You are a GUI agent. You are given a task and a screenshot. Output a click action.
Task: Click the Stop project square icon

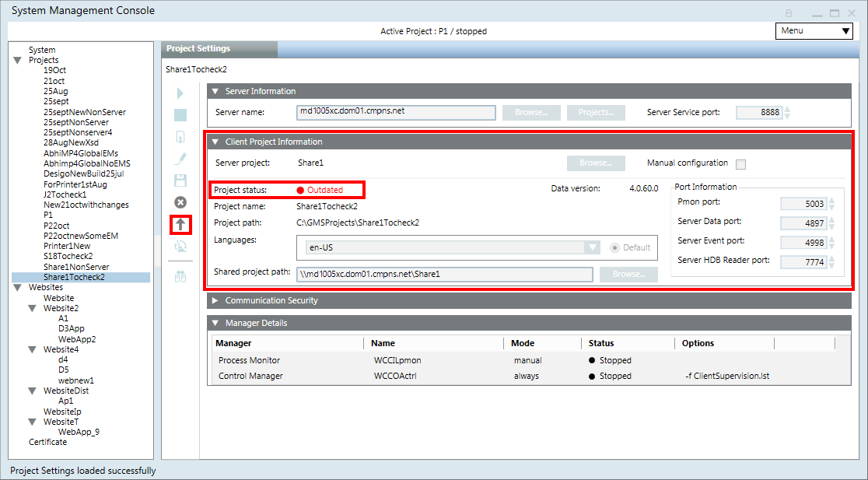[x=180, y=115]
